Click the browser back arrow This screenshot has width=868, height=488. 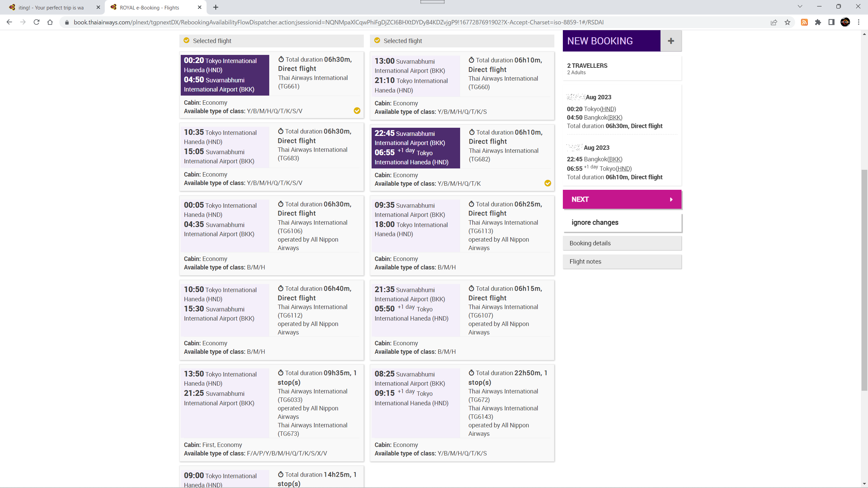pyautogui.click(x=9, y=22)
